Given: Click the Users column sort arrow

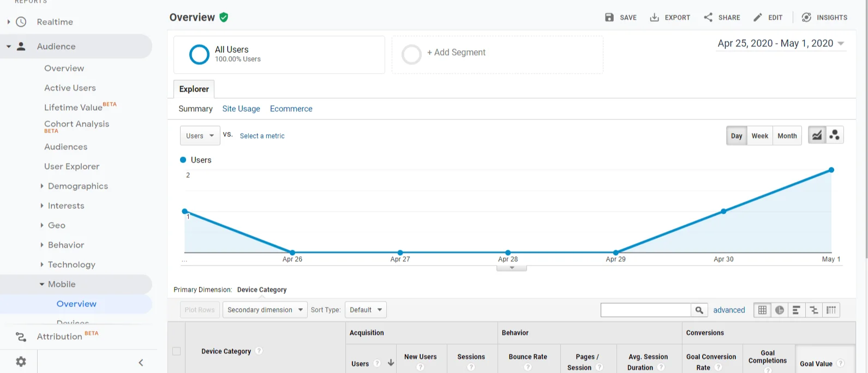Looking at the screenshot, I should click(391, 363).
